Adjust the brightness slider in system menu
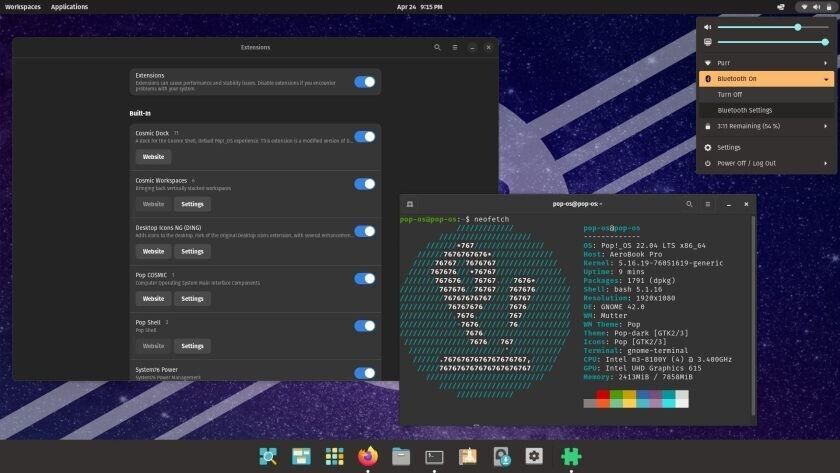This screenshot has height=473, width=840. point(774,42)
